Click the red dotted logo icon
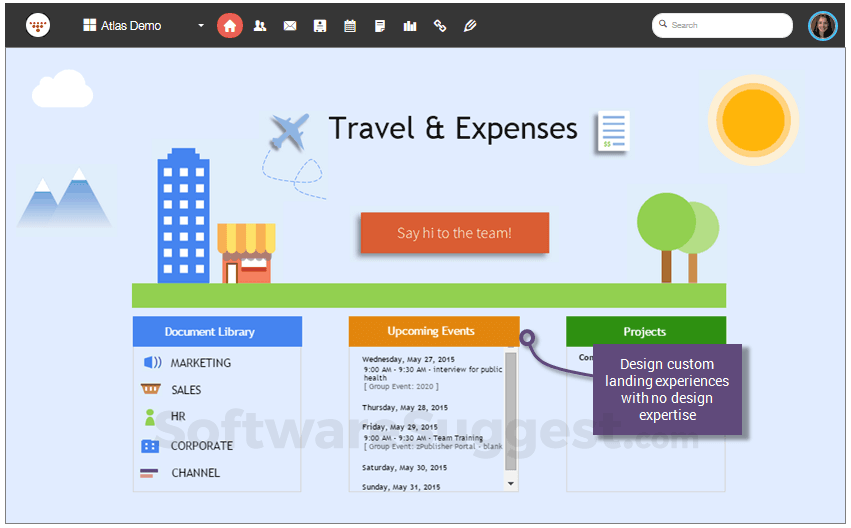 point(38,26)
